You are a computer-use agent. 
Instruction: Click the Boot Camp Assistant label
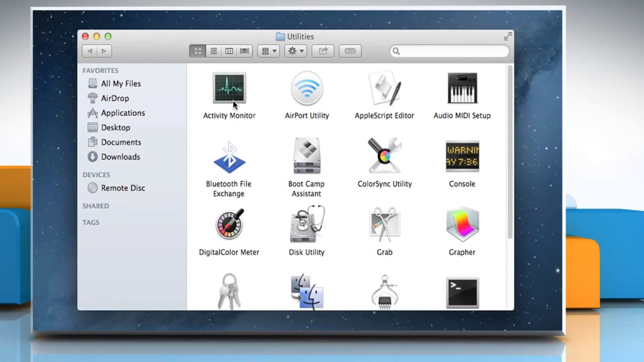(x=306, y=189)
